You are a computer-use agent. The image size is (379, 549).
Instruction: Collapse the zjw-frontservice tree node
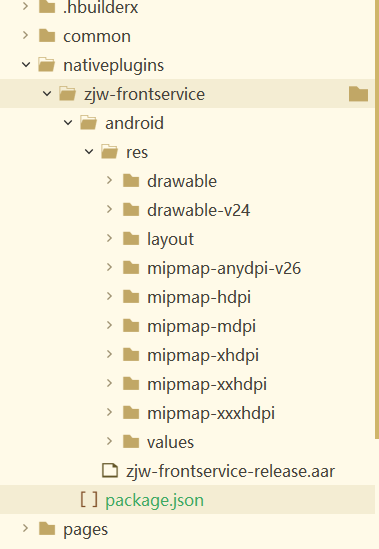pyautogui.click(x=47, y=94)
